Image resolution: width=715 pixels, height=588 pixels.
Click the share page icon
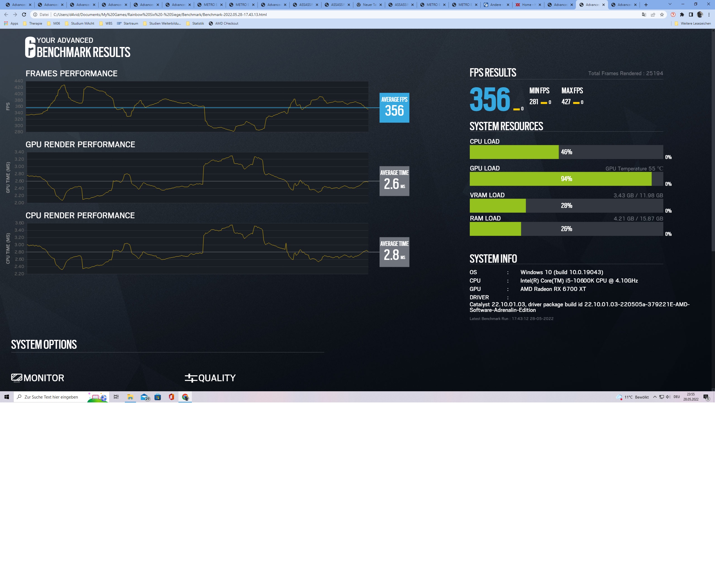tap(653, 15)
